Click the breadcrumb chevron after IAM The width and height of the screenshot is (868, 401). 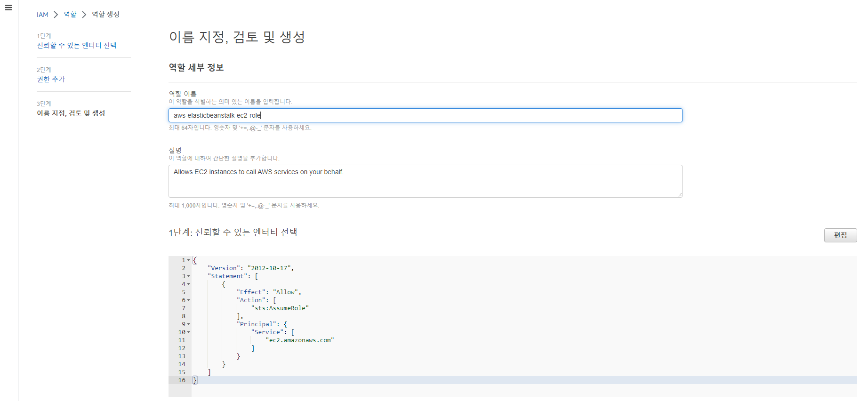click(x=56, y=15)
